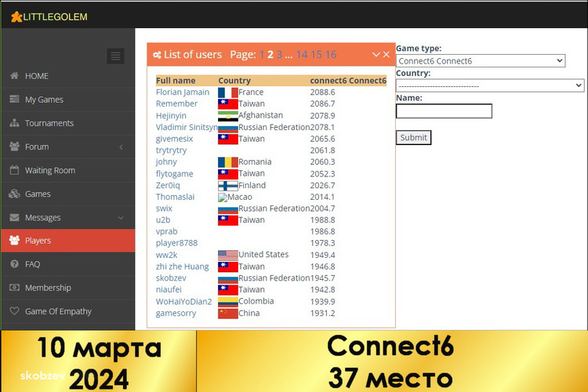Select the Players menu item
Screen dimensions: 588x392
[38, 241]
